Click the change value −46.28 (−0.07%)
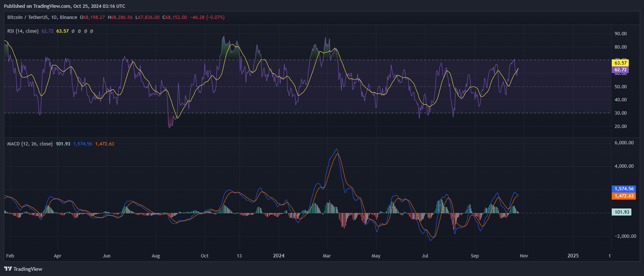This screenshot has width=644, height=276. [x=207, y=17]
